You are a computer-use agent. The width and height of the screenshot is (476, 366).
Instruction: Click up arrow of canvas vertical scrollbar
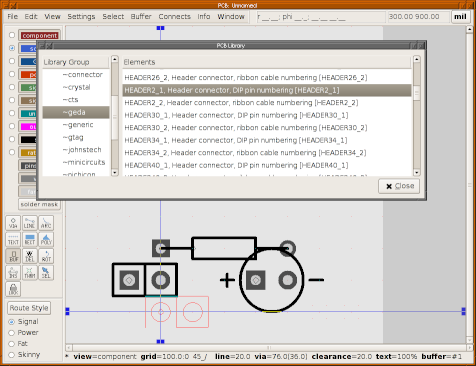click(x=470, y=29)
